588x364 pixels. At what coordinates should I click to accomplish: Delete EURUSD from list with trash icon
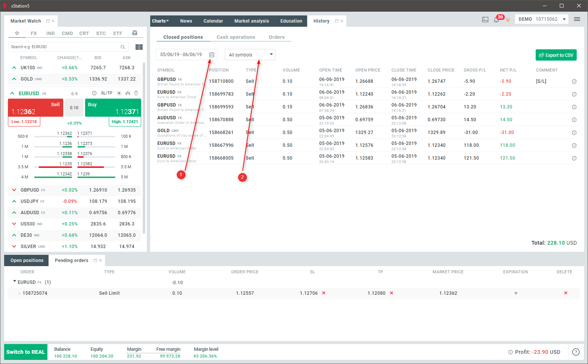click(136, 93)
